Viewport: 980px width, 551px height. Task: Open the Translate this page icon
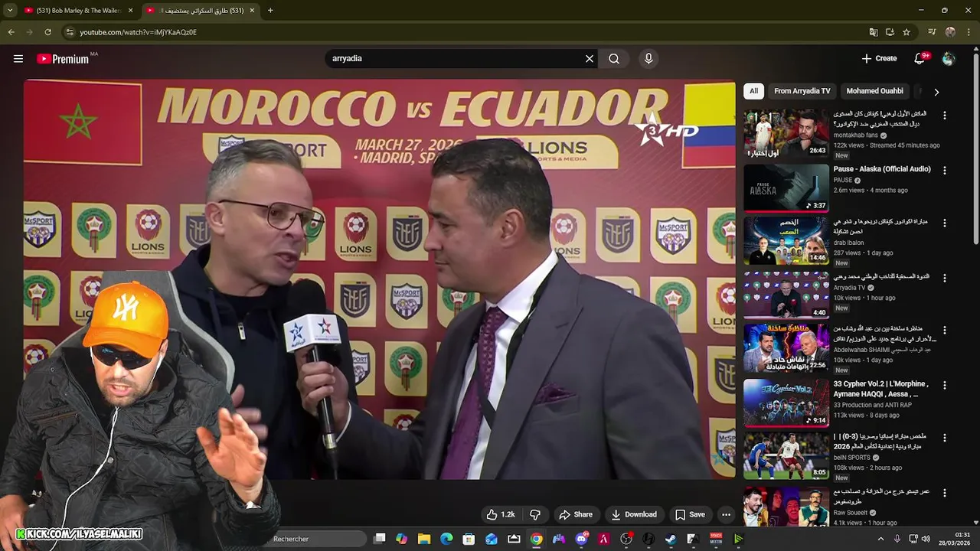click(x=874, y=32)
